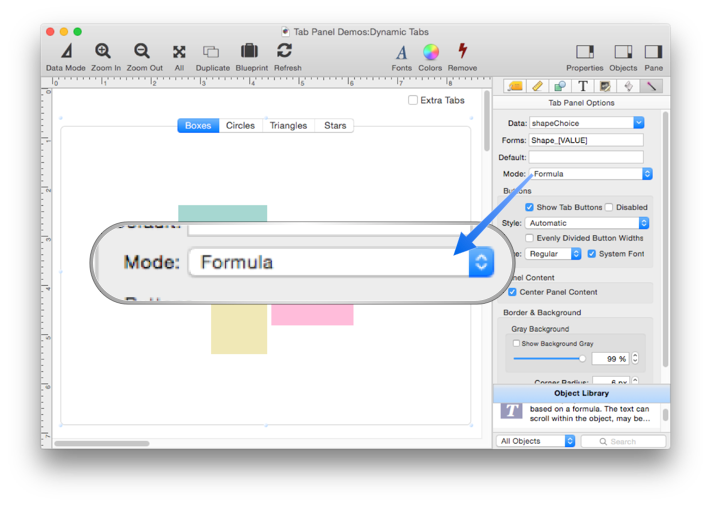Expand the Style dropdown showing Automatic

click(x=589, y=223)
